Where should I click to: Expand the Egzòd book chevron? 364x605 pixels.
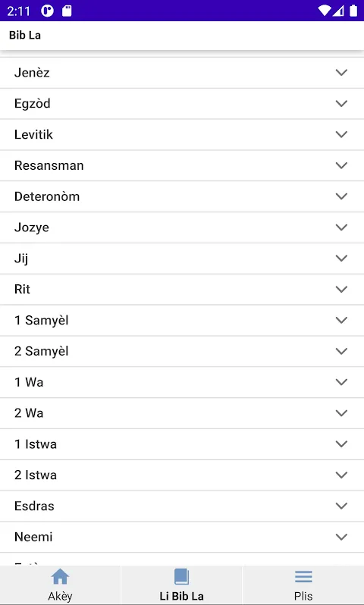(x=341, y=103)
